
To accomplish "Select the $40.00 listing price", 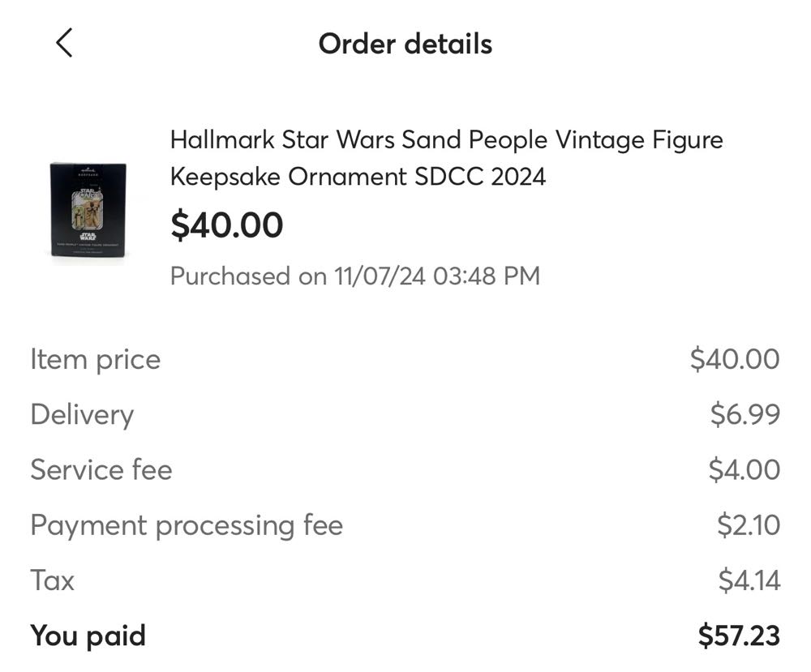I will pyautogui.click(x=226, y=225).
